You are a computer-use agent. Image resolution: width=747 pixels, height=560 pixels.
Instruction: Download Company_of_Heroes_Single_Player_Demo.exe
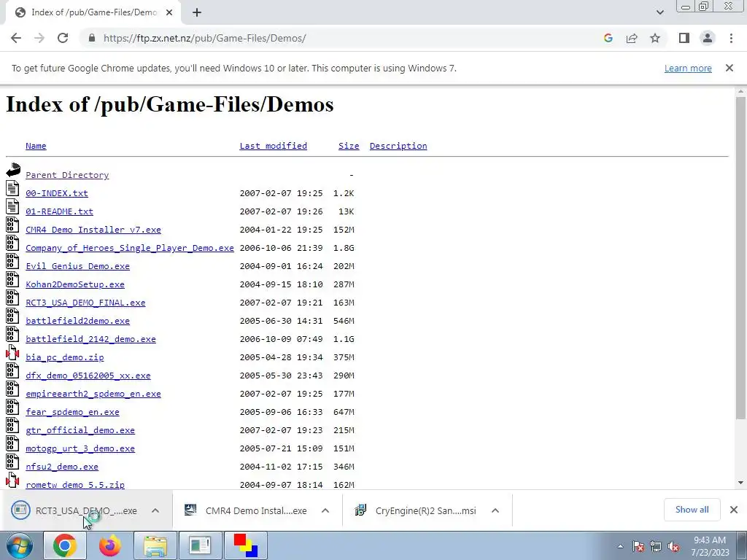tap(130, 248)
